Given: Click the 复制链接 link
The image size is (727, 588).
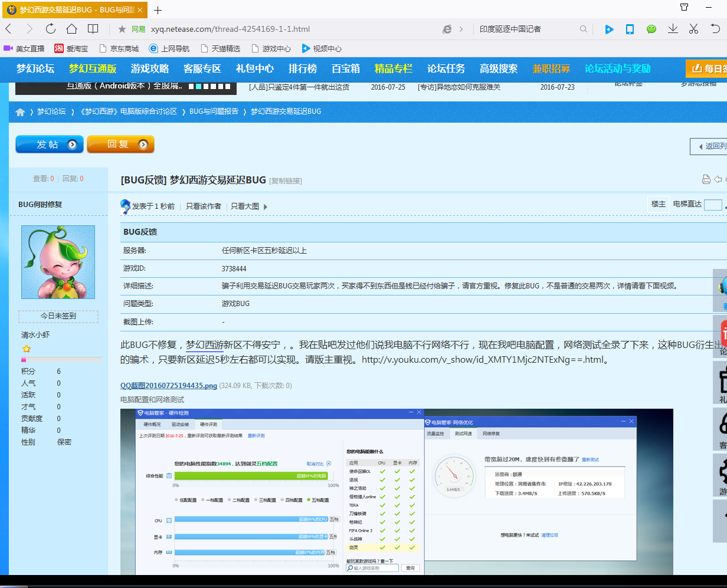Looking at the screenshot, I should 286,180.
